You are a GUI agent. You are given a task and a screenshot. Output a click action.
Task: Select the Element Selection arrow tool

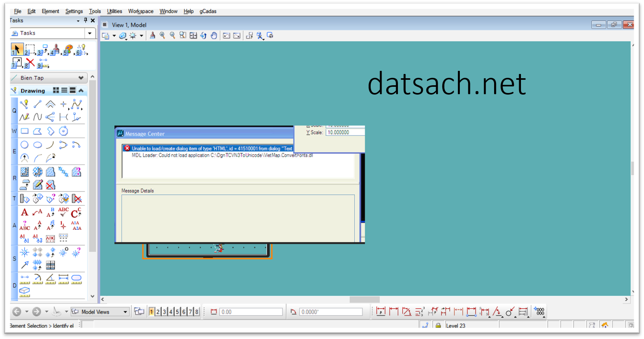coord(16,49)
